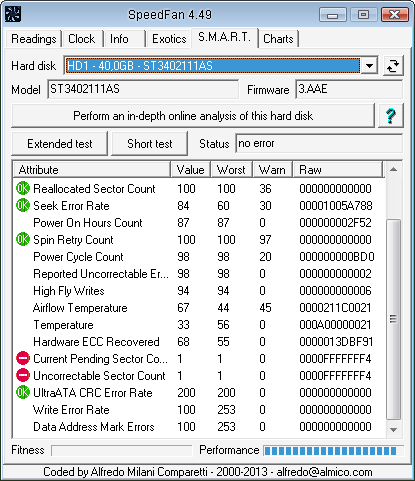Click raw value 000000002F52

coord(335,223)
